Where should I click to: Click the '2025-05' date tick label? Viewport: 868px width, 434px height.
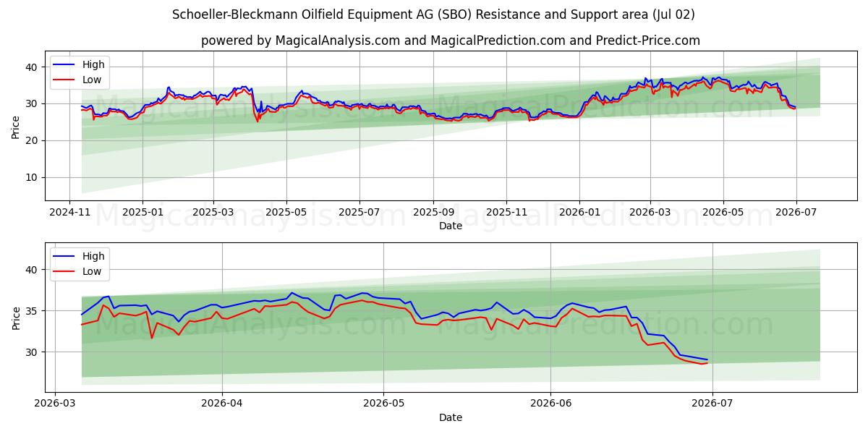286,213
